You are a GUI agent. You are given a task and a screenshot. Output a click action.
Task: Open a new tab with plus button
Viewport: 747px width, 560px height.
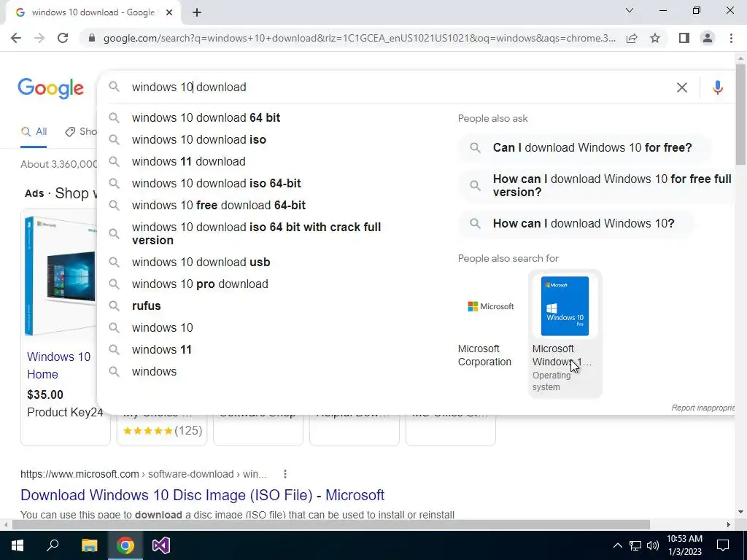click(197, 12)
